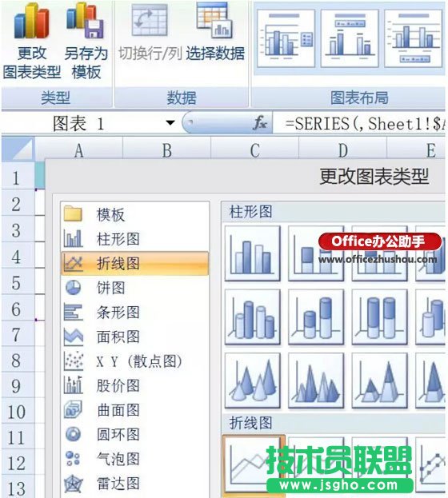Image resolution: width=448 pixels, height=498 pixels.
Task: Select column B header
Action: [167, 150]
